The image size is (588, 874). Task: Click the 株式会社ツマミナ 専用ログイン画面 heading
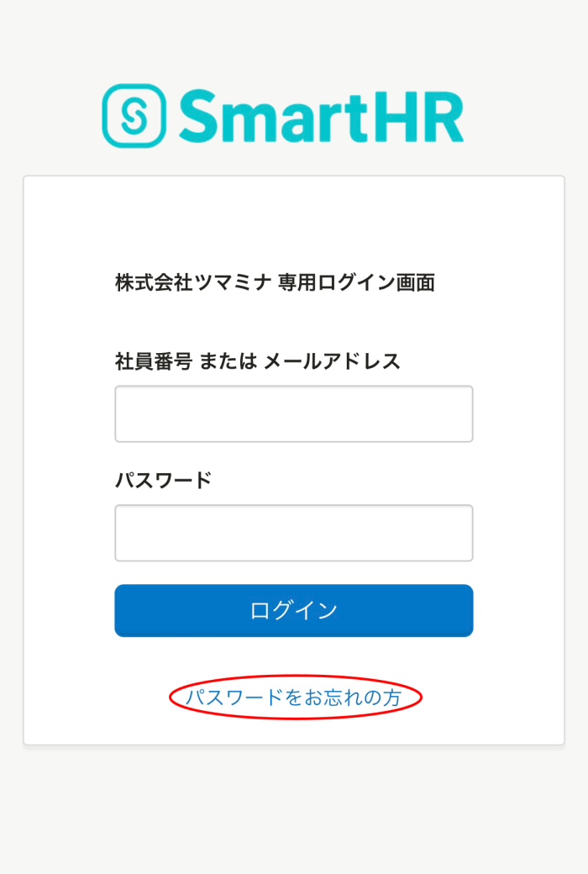(x=275, y=282)
